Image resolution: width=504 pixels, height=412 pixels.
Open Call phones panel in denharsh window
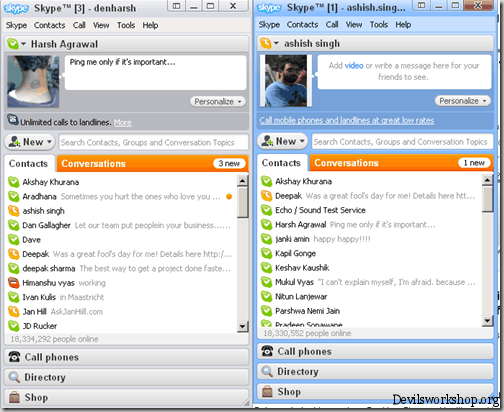point(127,357)
